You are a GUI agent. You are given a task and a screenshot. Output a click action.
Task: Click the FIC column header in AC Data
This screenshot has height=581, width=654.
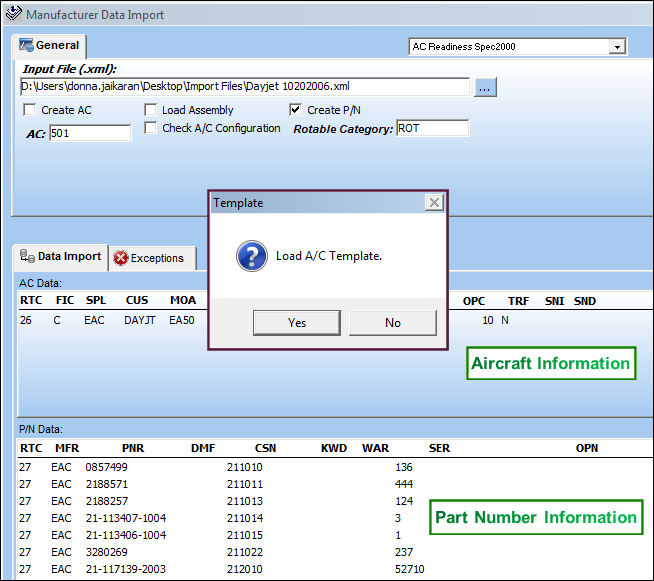65,300
